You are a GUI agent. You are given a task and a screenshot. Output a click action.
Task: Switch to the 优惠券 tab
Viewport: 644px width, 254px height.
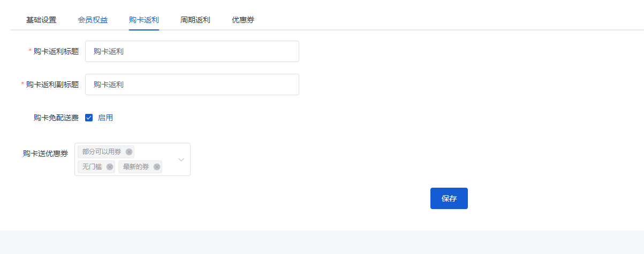click(243, 20)
